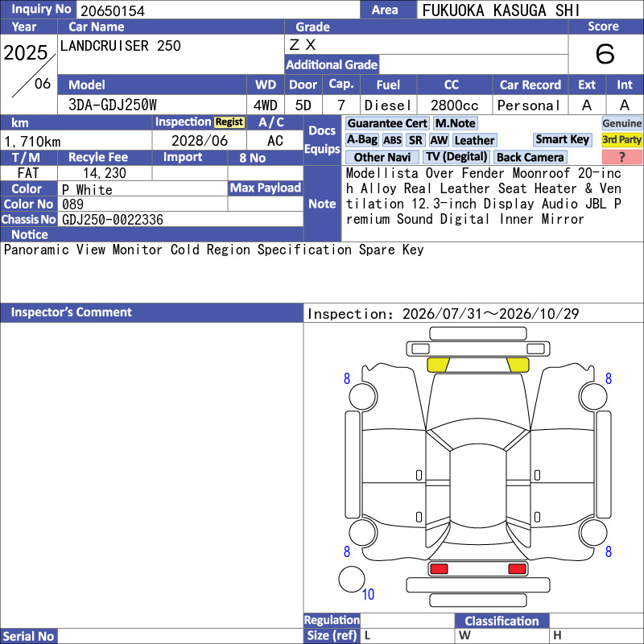This screenshot has width=644, height=644.
Task: Click the inquiry number 20650154
Action: click(x=113, y=11)
